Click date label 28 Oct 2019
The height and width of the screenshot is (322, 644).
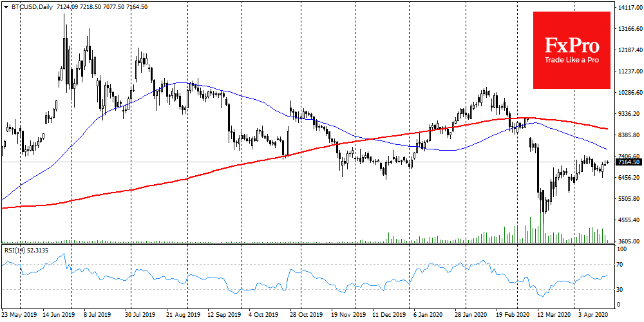[x=306, y=315]
